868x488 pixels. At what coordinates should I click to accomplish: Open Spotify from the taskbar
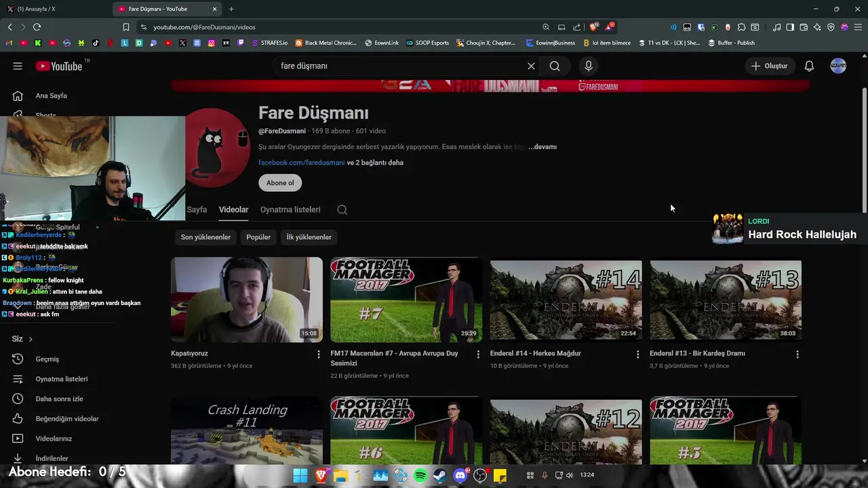pyautogui.click(x=420, y=475)
